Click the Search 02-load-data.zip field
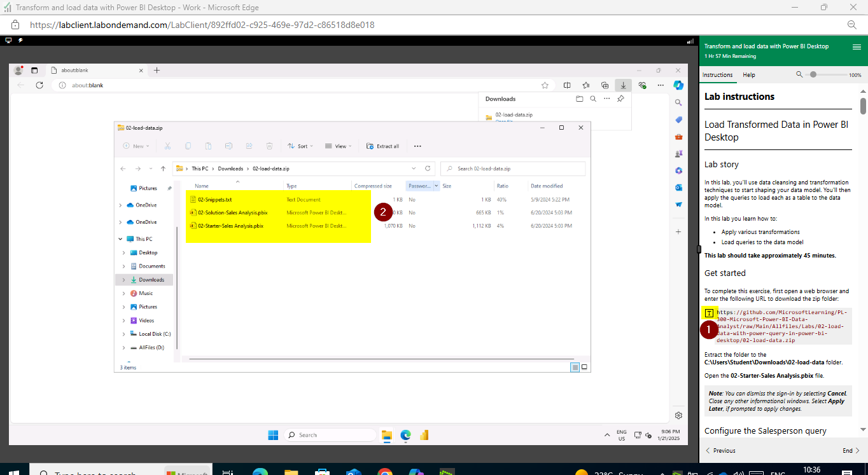This screenshot has height=475, width=868. coord(513,169)
